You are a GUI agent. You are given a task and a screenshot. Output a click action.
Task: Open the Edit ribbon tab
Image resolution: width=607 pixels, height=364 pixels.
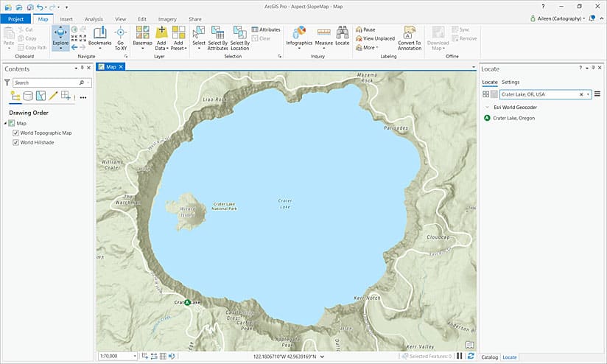(x=142, y=19)
